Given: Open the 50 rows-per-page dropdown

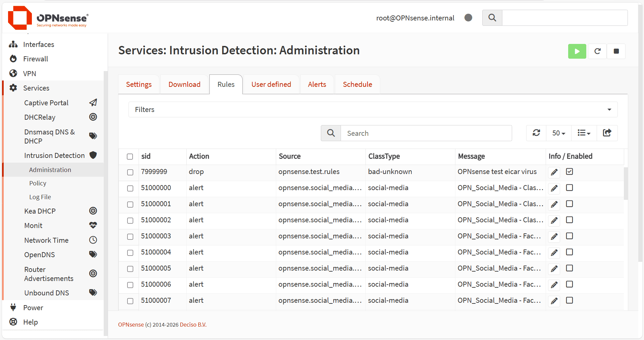Looking at the screenshot, I should click(558, 133).
